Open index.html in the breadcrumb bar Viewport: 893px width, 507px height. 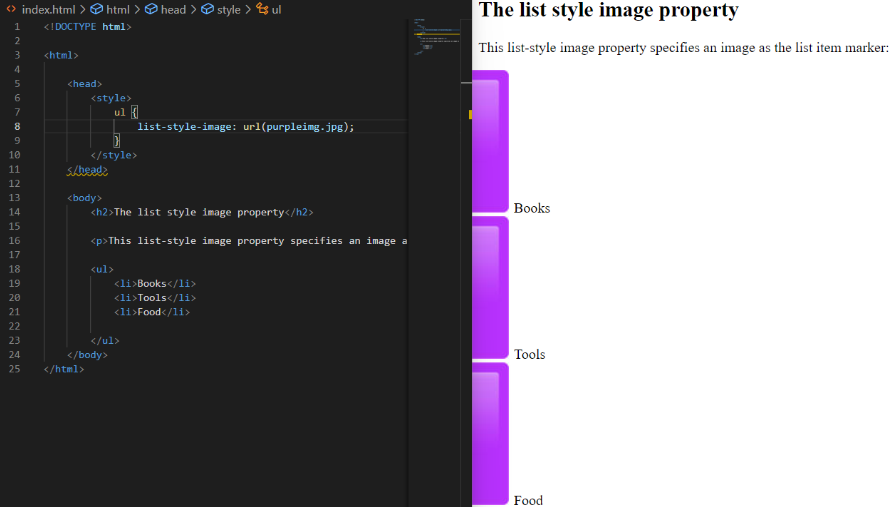click(48, 10)
